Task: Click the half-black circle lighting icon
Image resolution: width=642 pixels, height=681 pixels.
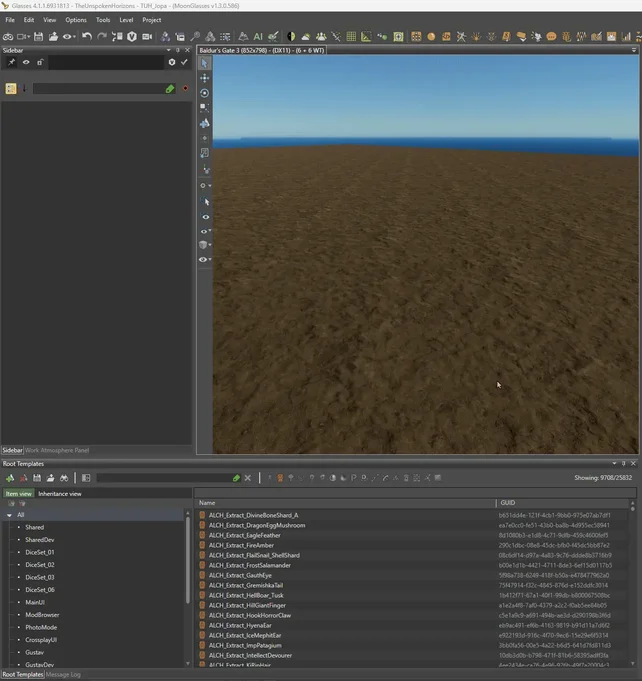Action: tap(291, 37)
